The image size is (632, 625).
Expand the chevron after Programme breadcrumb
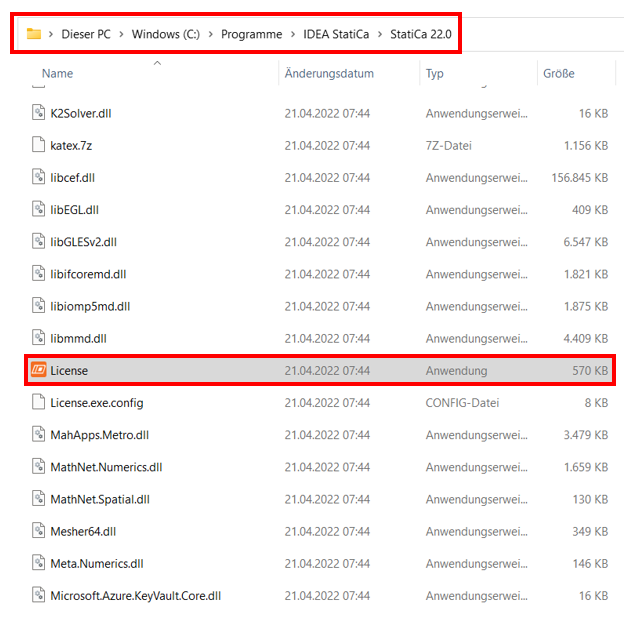click(x=293, y=34)
